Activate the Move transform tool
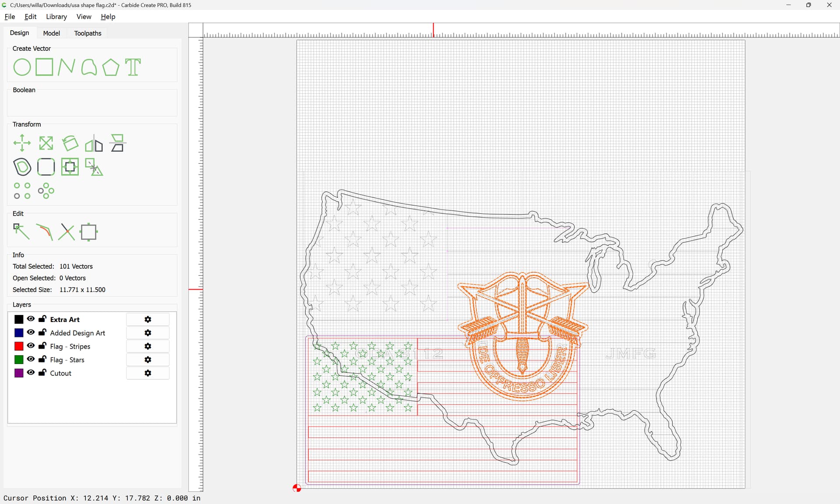840x504 pixels. (22, 143)
